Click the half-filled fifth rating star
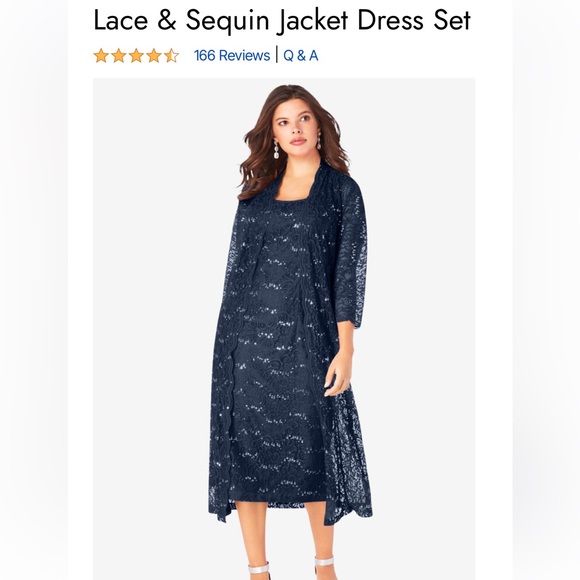The width and height of the screenshot is (580, 580). coord(171,56)
